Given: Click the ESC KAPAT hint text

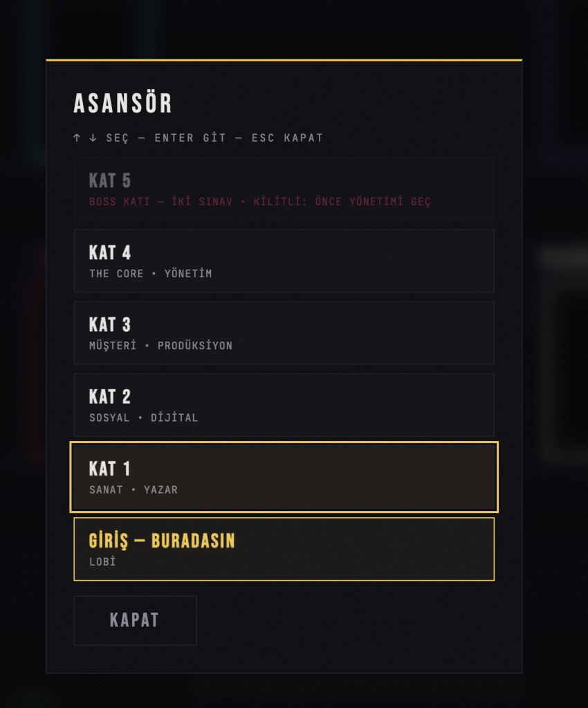Looking at the screenshot, I should [287, 138].
